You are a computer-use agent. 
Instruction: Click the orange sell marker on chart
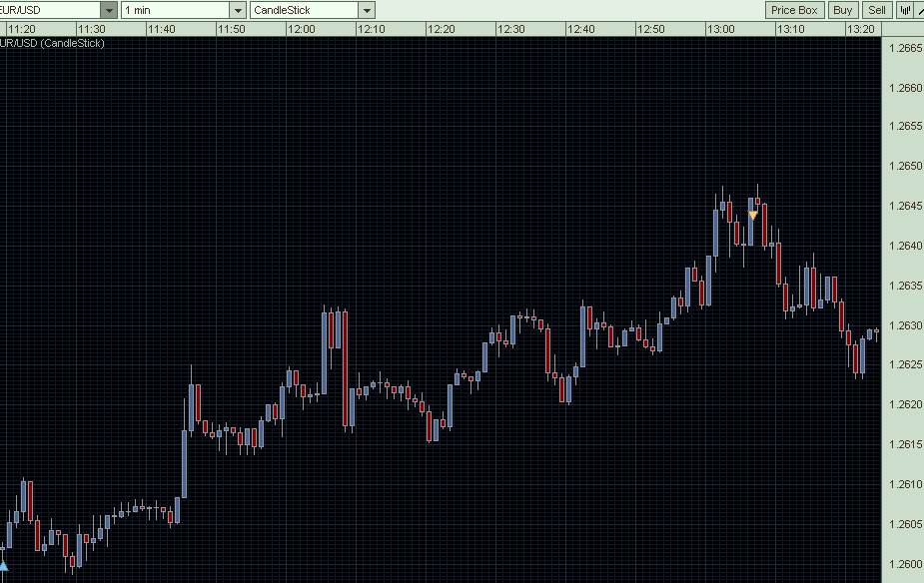point(753,216)
